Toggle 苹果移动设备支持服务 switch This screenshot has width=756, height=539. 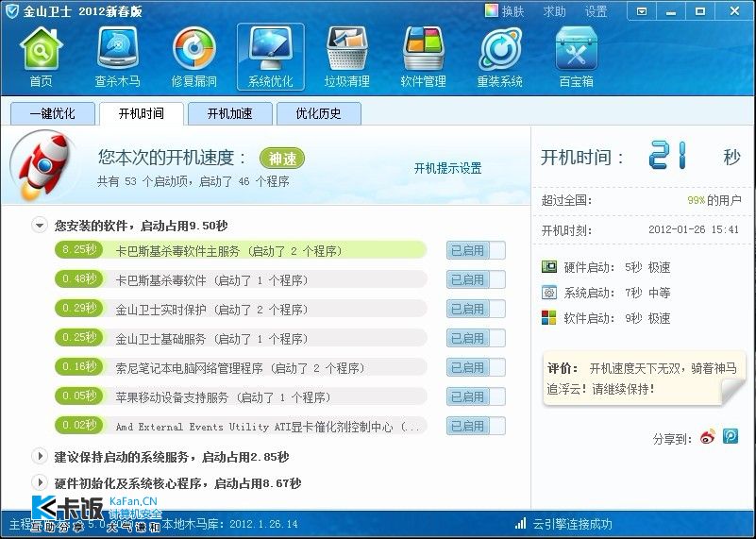476,397
